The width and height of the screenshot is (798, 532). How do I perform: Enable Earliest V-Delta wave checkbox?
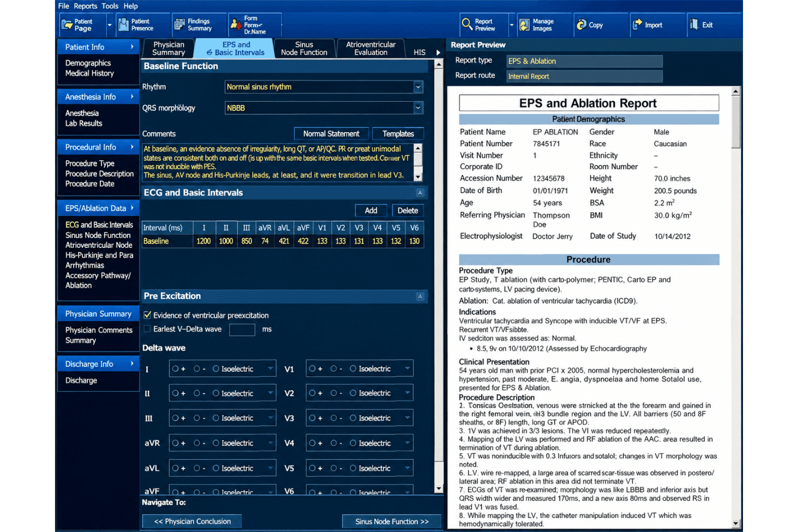147,329
